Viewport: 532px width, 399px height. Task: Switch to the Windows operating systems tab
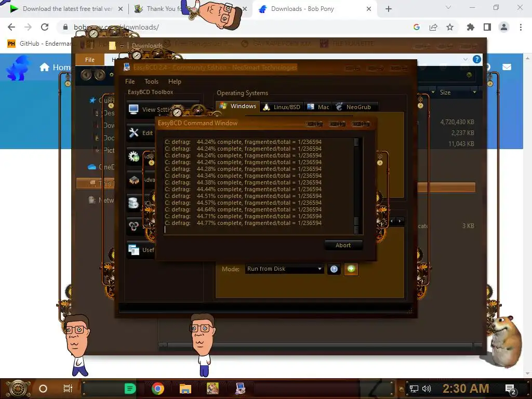(238, 106)
